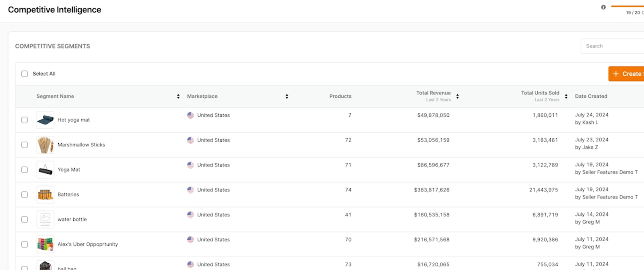The height and width of the screenshot is (270, 644).
Task: Sort the Marketplace column
Action: click(x=287, y=97)
